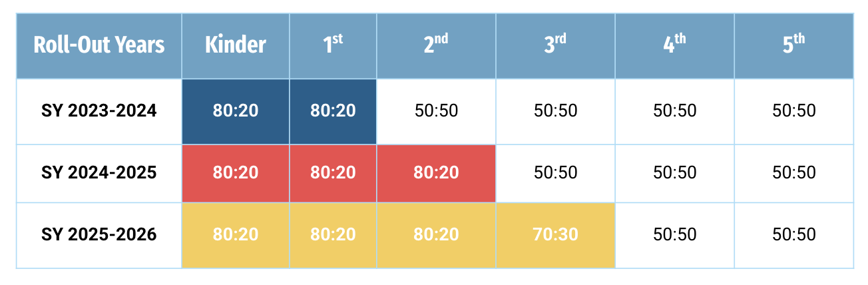
Task: Select the Kinder column header
Action: 235,45
